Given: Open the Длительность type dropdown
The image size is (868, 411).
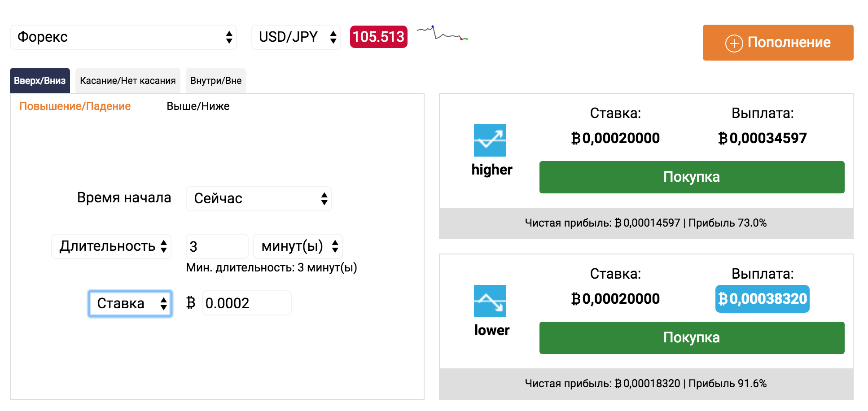Looking at the screenshot, I should 111,246.
